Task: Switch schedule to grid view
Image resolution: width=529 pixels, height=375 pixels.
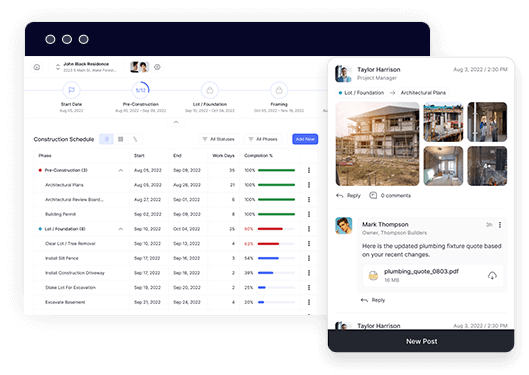Action: pyautogui.click(x=121, y=139)
